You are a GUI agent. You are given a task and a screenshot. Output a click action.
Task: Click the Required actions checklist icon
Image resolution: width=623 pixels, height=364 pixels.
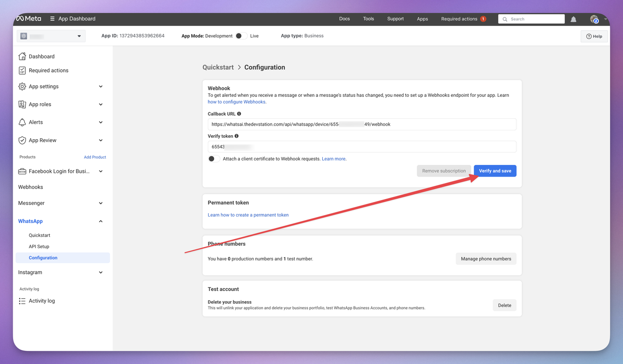coord(22,71)
